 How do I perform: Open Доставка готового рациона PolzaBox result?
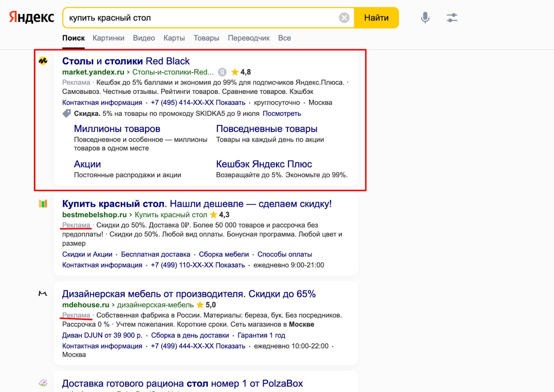(182, 383)
